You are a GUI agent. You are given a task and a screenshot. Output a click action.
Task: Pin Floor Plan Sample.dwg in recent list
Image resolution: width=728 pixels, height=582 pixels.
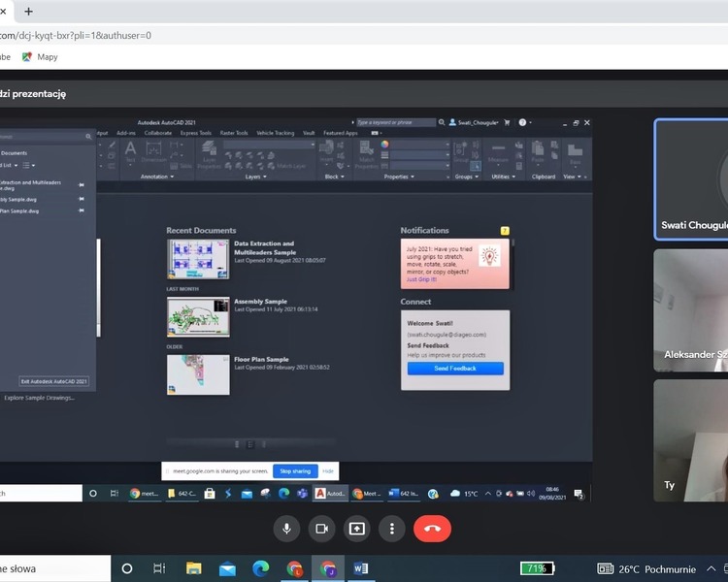pos(83,210)
